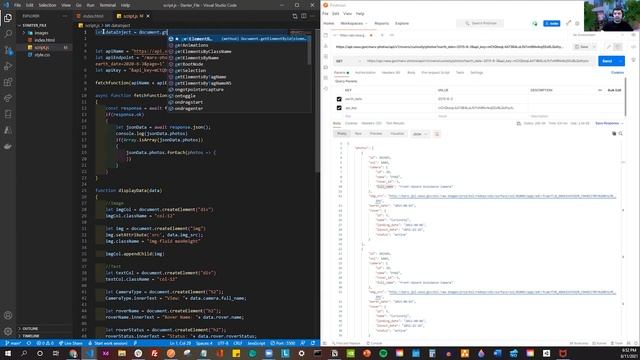This screenshot has height=360, width=640.
Task: Open the Selection menu in VS Code
Action: tap(47, 5)
